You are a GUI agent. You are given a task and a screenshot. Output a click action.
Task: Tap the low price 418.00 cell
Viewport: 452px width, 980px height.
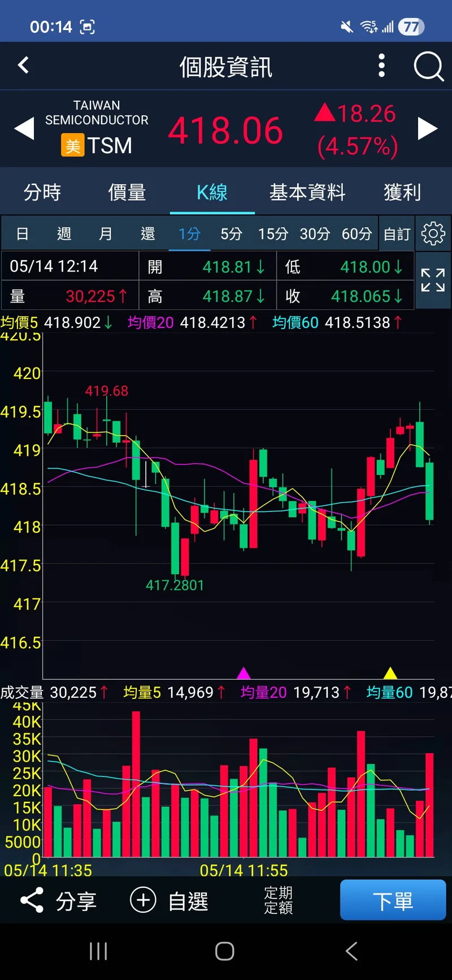[345, 266]
